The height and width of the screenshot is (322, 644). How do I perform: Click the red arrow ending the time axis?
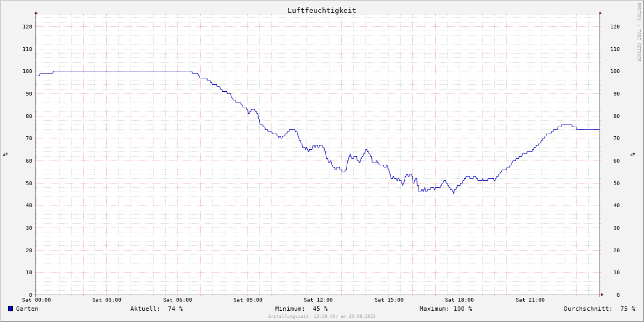tap(602, 295)
